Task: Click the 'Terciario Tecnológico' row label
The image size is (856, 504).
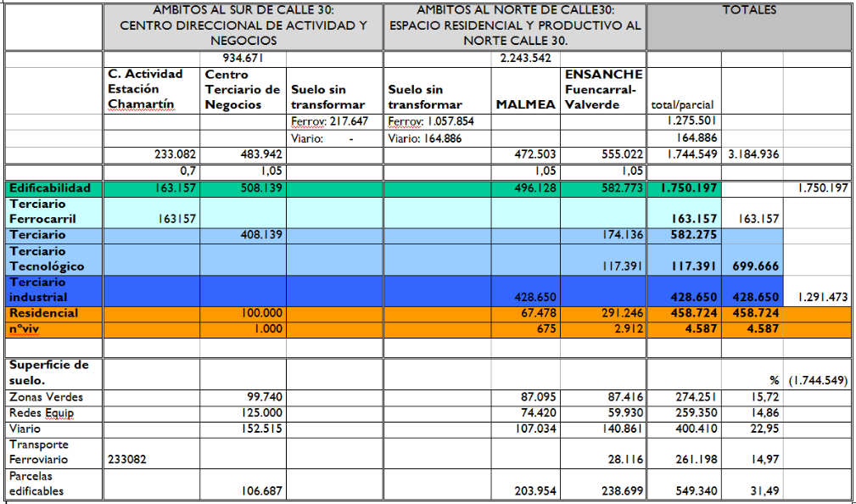Action: 47,259
